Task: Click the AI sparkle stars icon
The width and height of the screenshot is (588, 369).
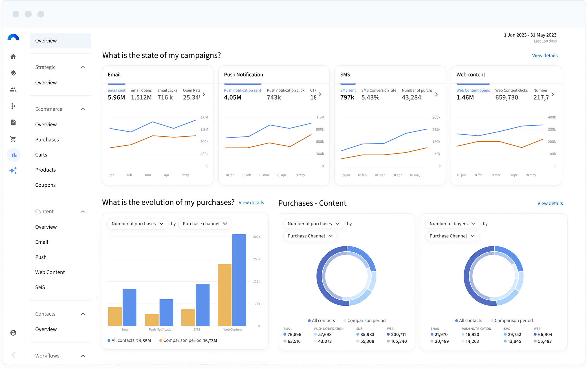Action: (13, 171)
